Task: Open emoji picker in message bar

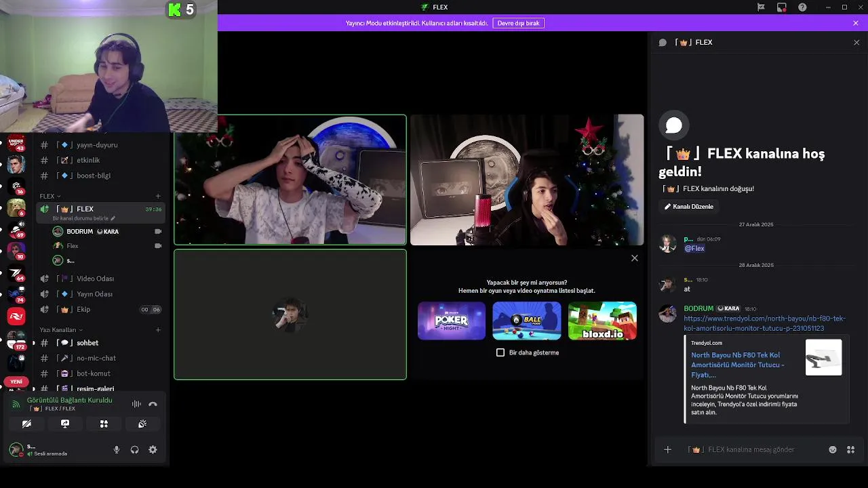Action: (x=833, y=449)
